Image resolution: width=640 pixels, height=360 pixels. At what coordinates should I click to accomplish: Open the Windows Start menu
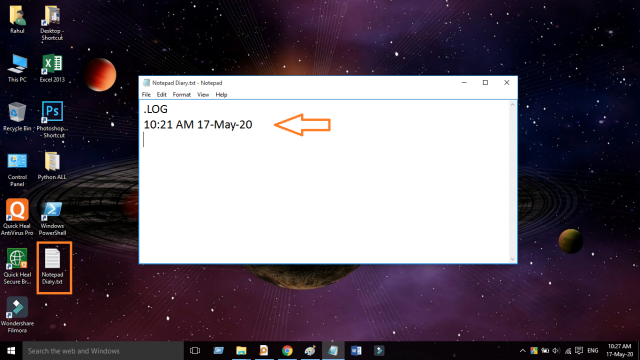click(11, 351)
